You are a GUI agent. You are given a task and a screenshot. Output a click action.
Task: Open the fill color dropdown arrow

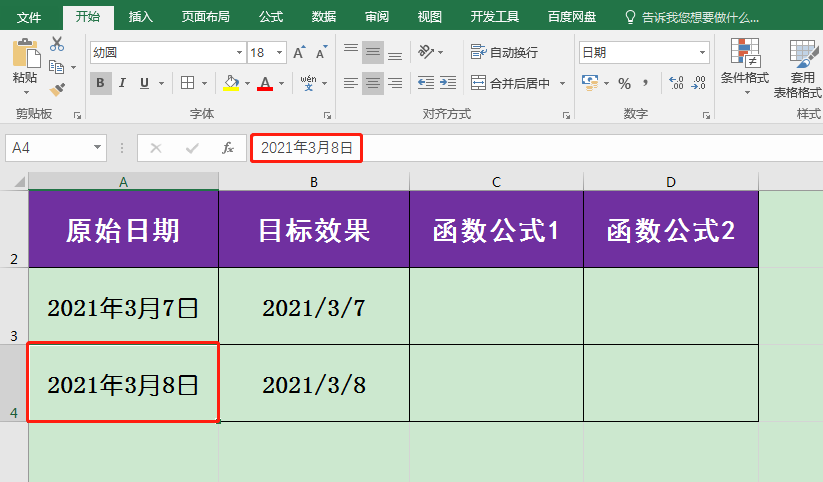tap(247, 83)
